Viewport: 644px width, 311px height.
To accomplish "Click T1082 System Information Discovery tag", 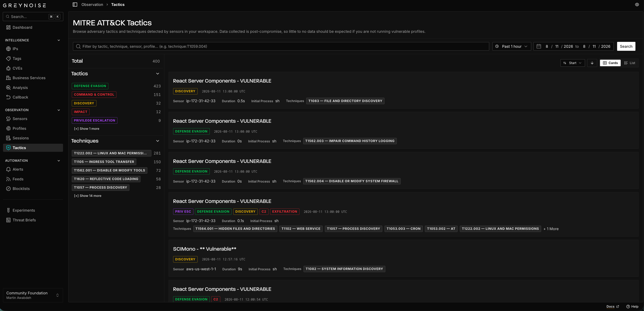I will coord(344,269).
